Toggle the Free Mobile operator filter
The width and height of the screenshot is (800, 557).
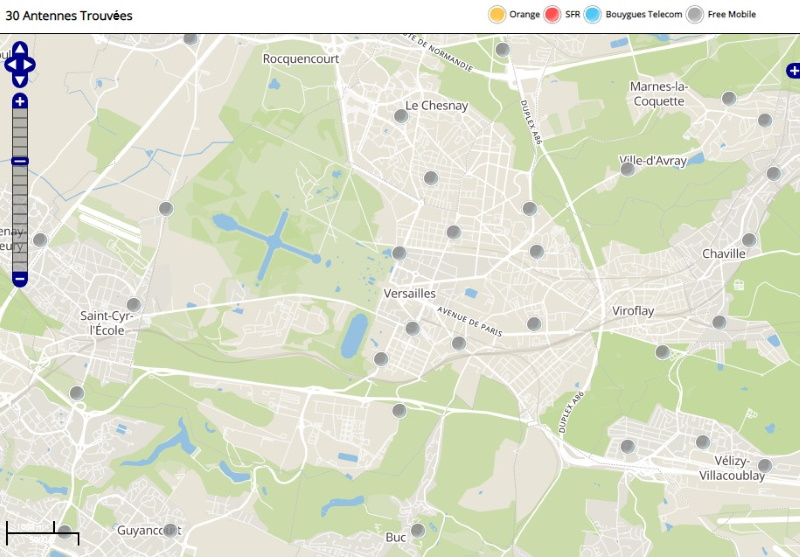coord(695,14)
